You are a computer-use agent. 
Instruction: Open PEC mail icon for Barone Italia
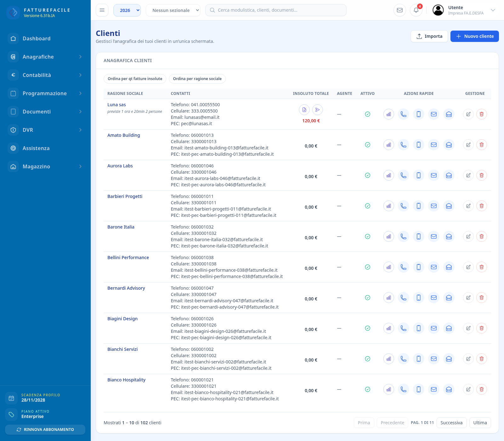(x=449, y=236)
